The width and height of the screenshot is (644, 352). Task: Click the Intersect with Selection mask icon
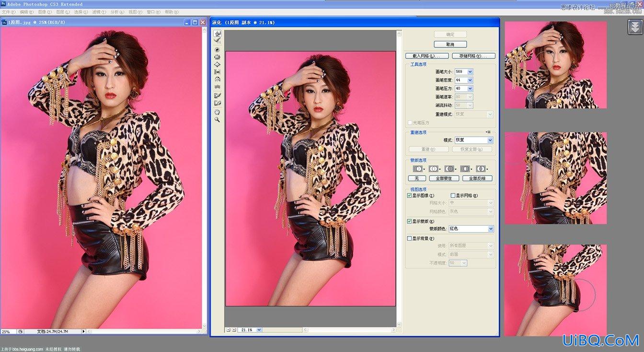pos(466,169)
